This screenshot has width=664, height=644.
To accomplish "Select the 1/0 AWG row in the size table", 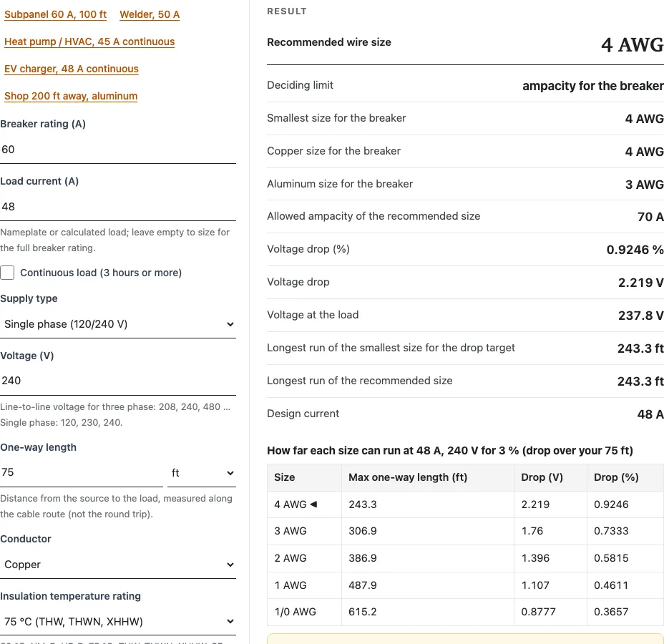I will (465, 613).
